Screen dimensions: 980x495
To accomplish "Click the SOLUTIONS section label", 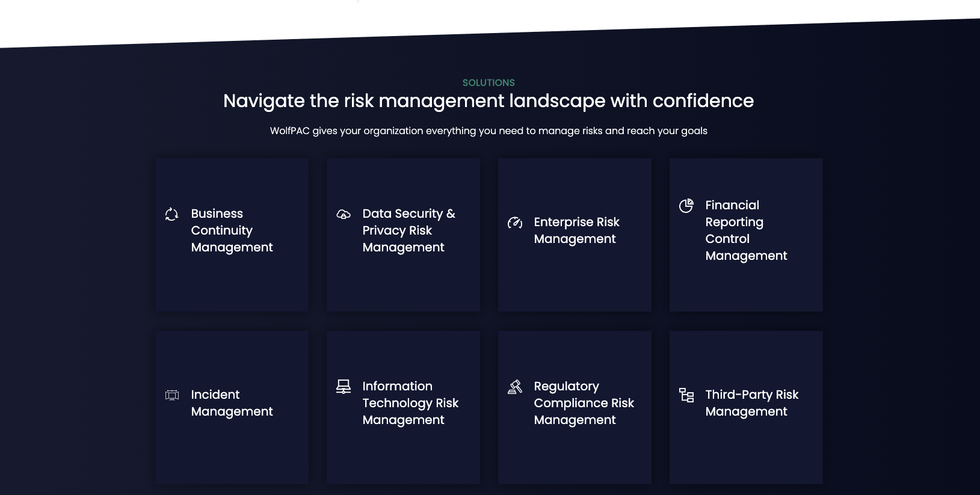I will tap(488, 83).
